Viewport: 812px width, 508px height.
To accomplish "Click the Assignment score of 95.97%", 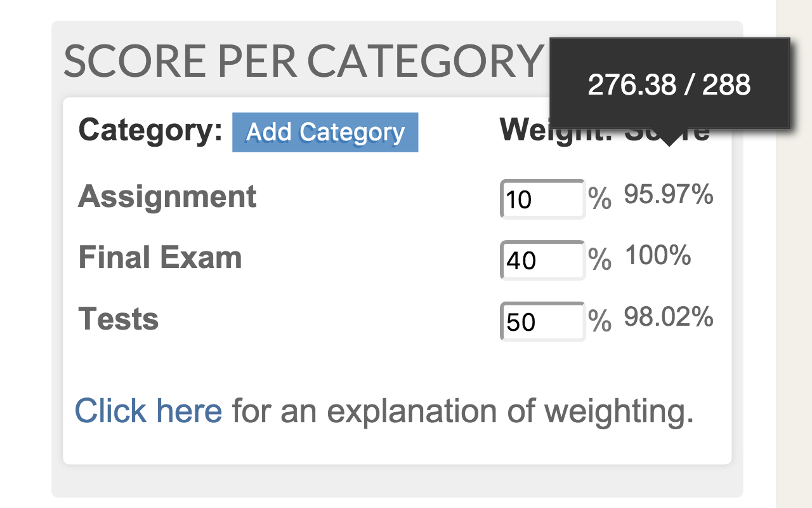I will 669,194.
